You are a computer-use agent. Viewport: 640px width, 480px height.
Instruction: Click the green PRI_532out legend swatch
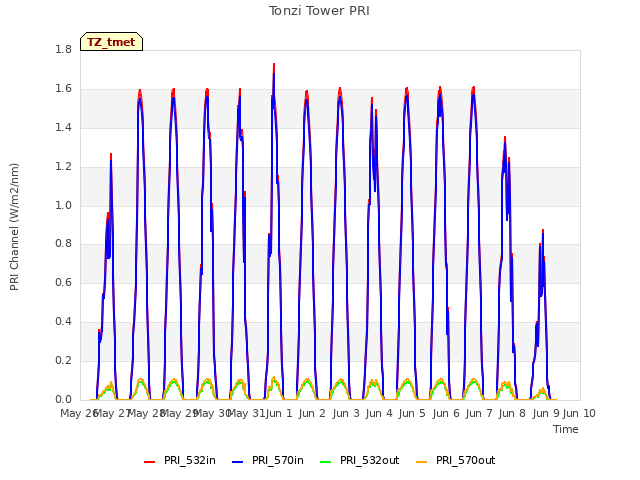(326, 462)
